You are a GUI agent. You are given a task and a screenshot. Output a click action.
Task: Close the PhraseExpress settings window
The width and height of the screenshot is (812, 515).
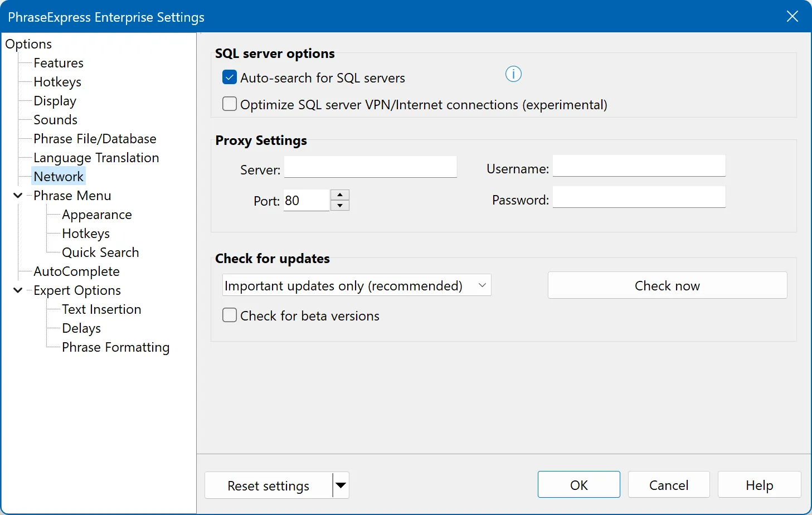coord(792,17)
